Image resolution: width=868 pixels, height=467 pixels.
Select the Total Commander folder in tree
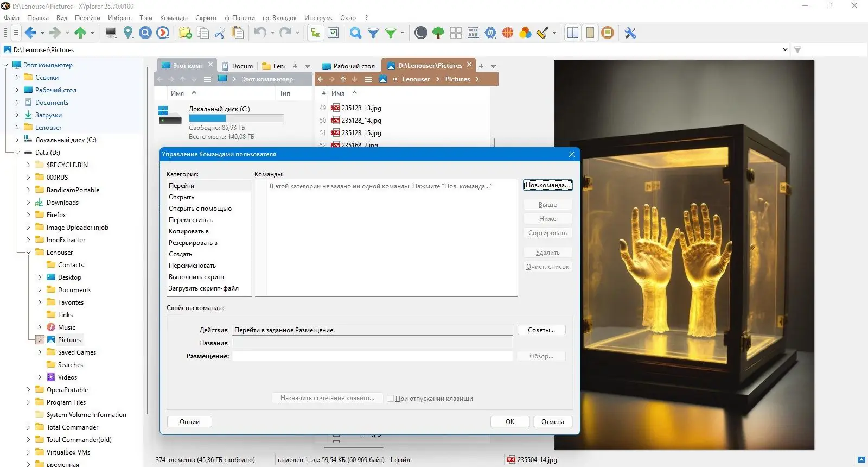(73, 427)
